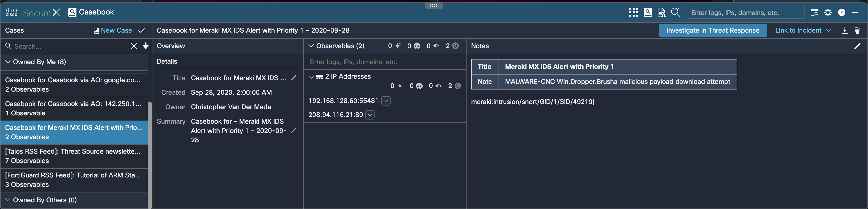The image size is (868, 209).
Task: Select the Meraki MX IDS Alert case
Action: coord(74,132)
